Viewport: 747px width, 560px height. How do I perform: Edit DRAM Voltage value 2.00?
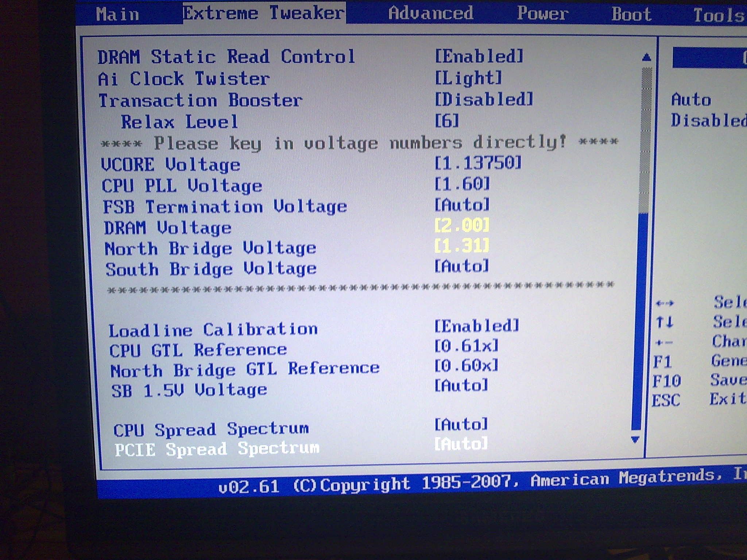[x=462, y=225]
